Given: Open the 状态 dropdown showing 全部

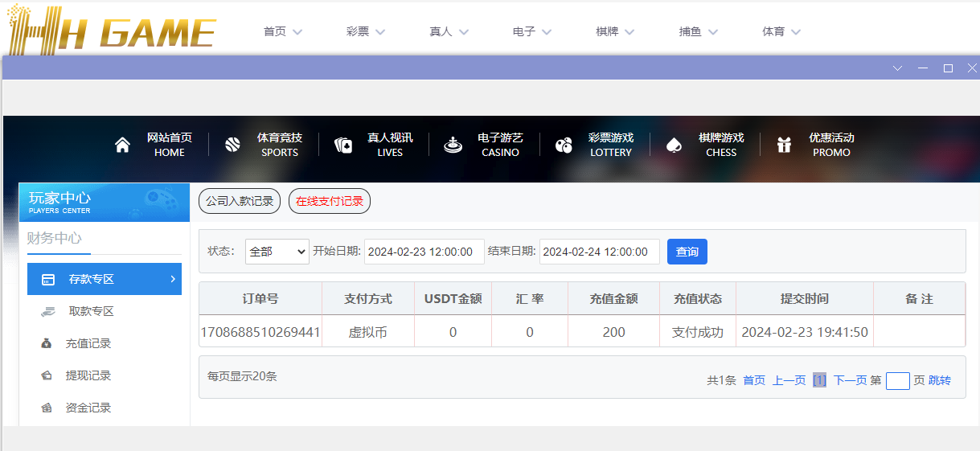Looking at the screenshot, I should 277,252.
